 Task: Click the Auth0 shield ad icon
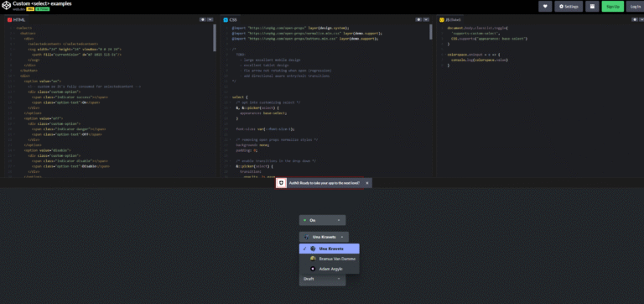click(281, 182)
